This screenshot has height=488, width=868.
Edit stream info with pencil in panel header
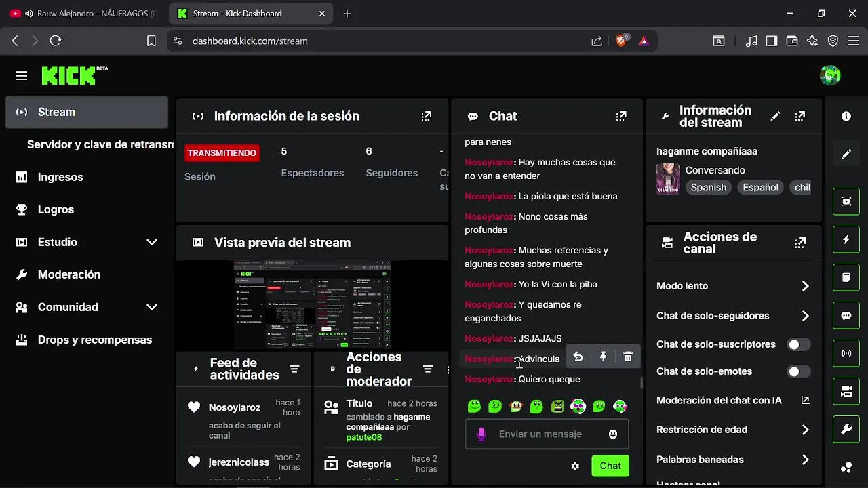pos(775,116)
